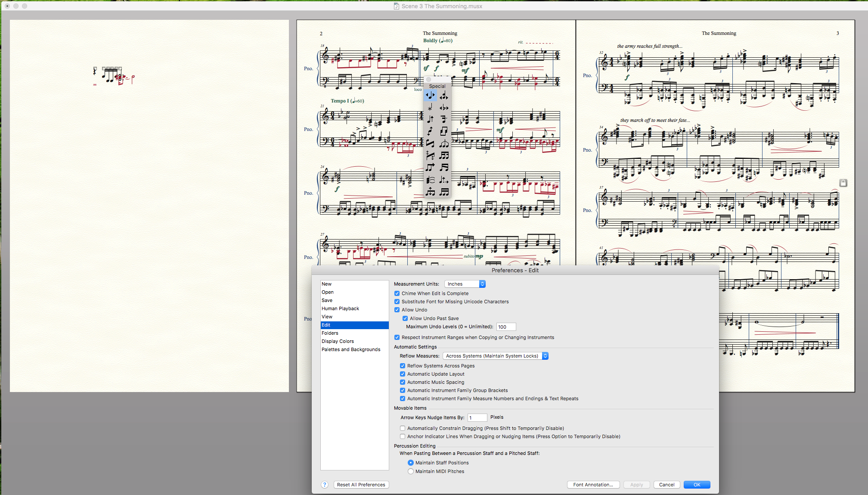
Task: Click the Maximum Undo Levels input field
Action: click(x=506, y=327)
